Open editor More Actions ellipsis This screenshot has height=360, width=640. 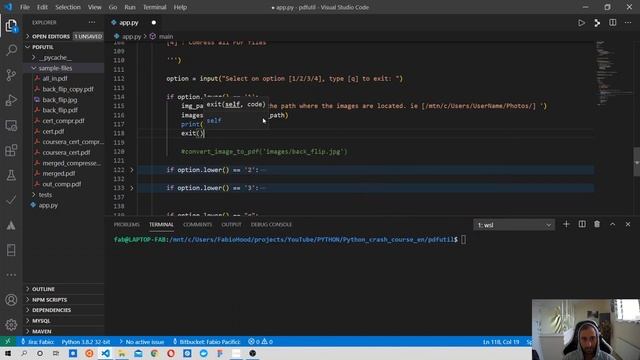coord(628,23)
